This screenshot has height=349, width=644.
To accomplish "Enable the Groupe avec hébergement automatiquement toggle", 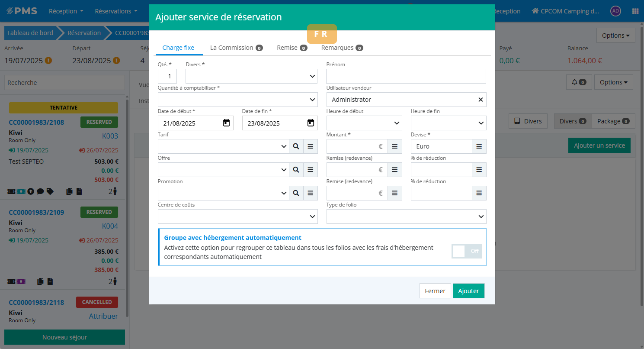I will (466, 251).
